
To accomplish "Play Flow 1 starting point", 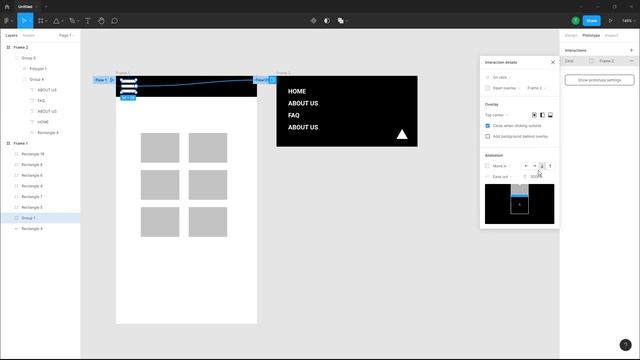I will (112, 80).
